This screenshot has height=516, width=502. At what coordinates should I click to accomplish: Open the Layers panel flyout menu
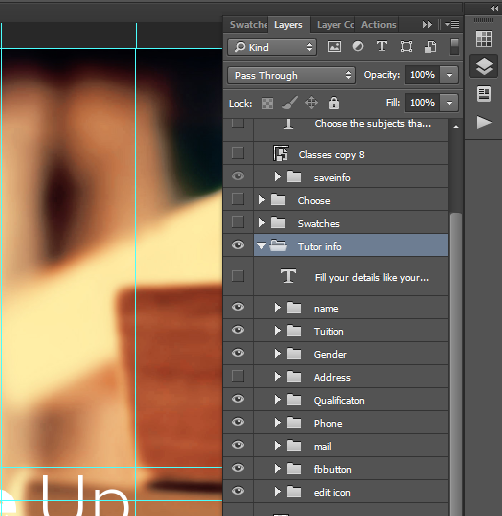[x=452, y=24]
